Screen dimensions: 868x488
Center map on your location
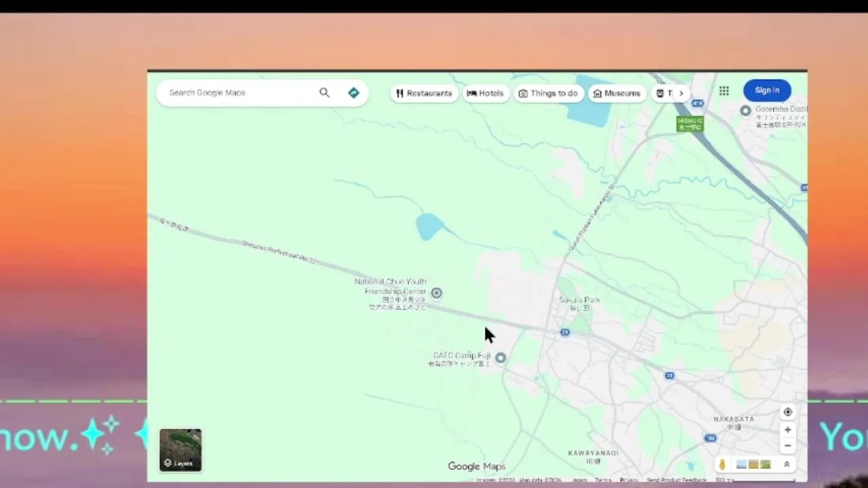pos(787,412)
